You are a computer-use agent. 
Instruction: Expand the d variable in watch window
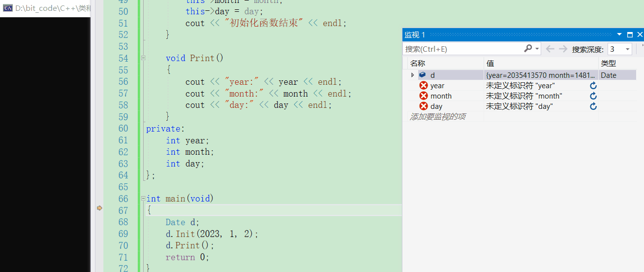[412, 75]
